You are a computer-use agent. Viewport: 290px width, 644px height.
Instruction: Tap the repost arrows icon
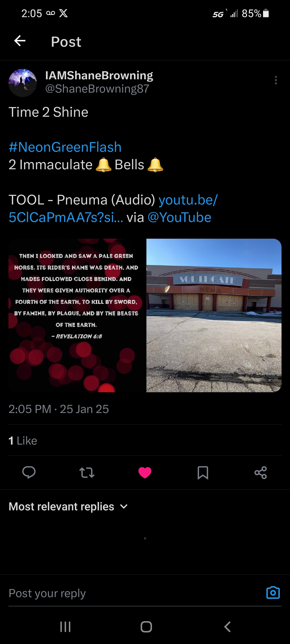87,473
